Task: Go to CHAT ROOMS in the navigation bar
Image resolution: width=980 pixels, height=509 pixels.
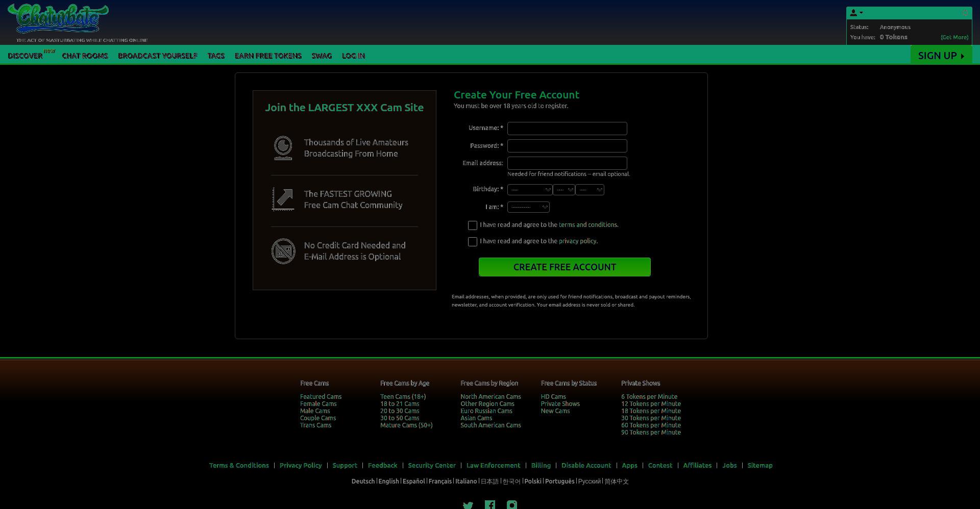Action: (85, 56)
